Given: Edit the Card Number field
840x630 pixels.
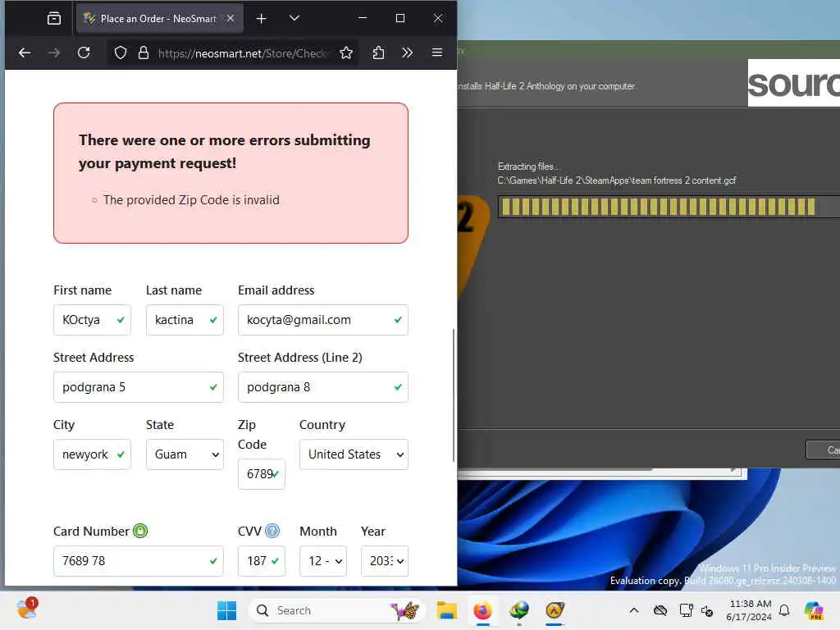Looking at the screenshot, I should click(138, 561).
